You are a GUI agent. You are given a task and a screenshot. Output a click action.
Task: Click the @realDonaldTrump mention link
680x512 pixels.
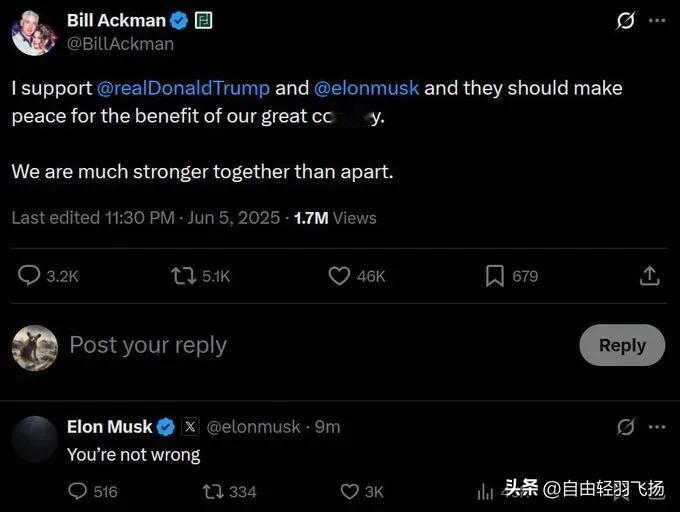click(x=184, y=88)
